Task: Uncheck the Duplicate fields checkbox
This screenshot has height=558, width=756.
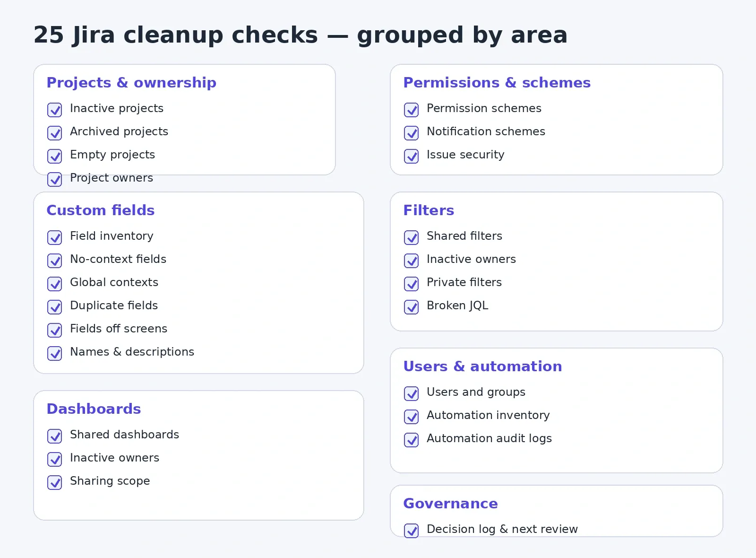Action: point(55,307)
